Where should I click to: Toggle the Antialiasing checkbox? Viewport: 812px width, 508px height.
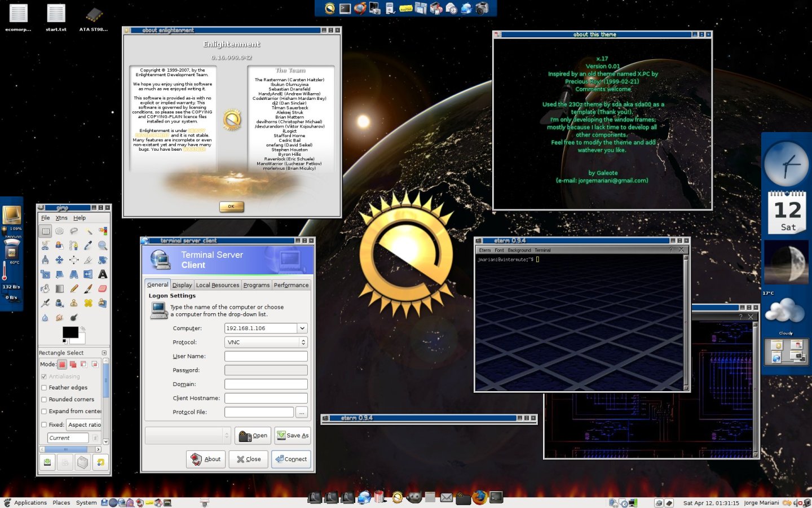click(x=44, y=376)
